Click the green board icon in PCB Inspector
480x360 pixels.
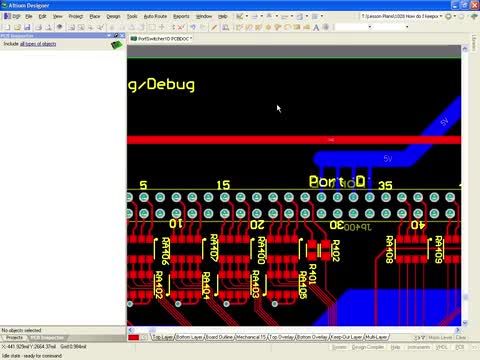(116, 44)
